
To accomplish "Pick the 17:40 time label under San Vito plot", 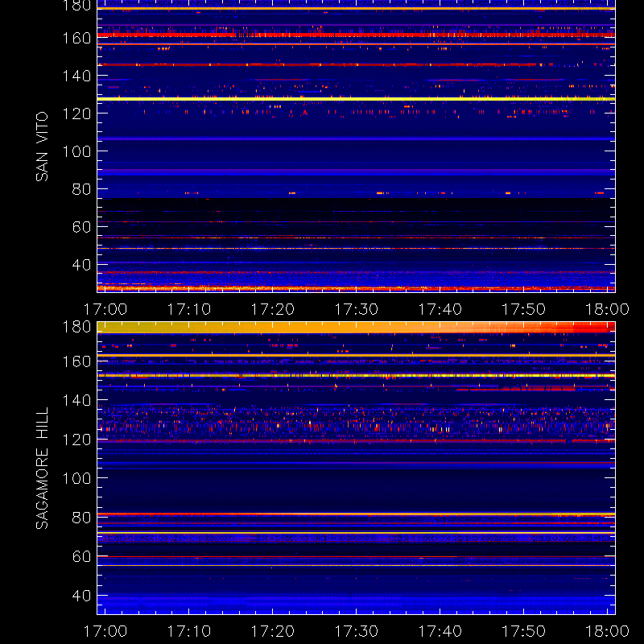I will [x=440, y=309].
